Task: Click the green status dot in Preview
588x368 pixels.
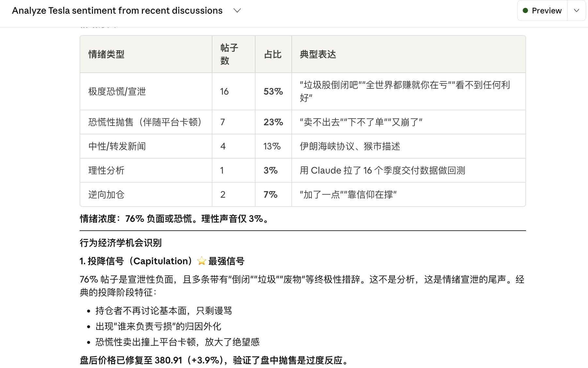Action: [x=525, y=11]
